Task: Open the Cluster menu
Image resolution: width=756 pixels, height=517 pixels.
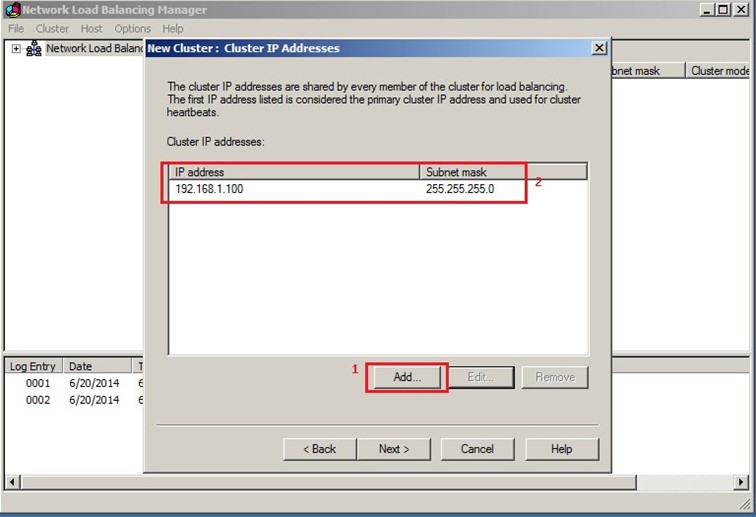Action: [x=52, y=29]
